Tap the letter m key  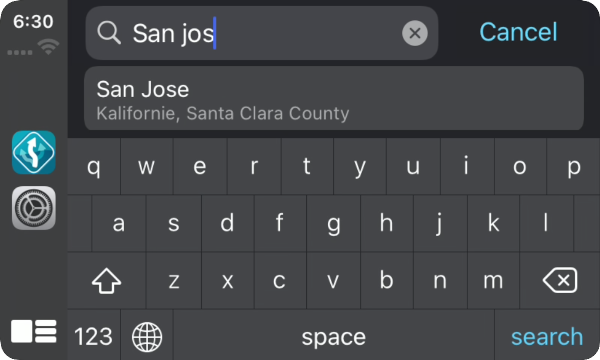tap(493, 280)
